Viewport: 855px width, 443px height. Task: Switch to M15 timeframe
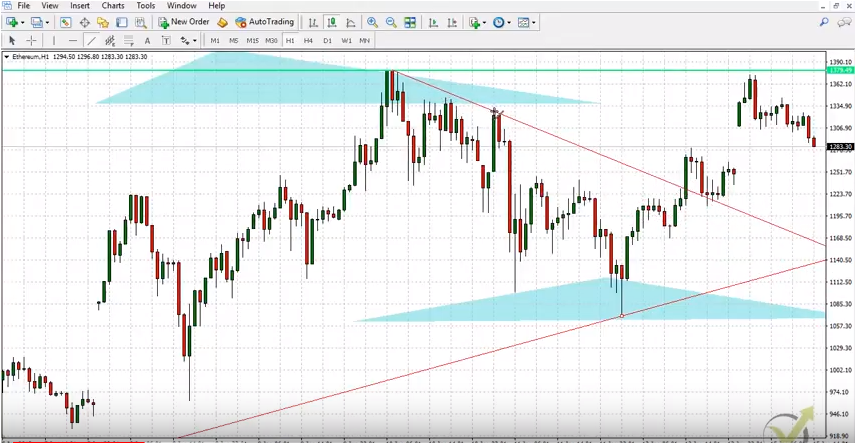(252, 40)
